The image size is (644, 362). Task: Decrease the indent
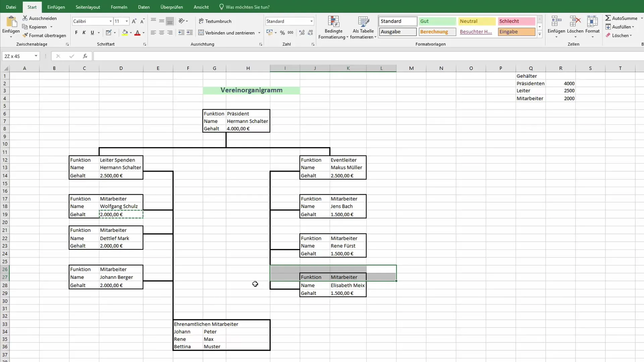pyautogui.click(x=181, y=33)
